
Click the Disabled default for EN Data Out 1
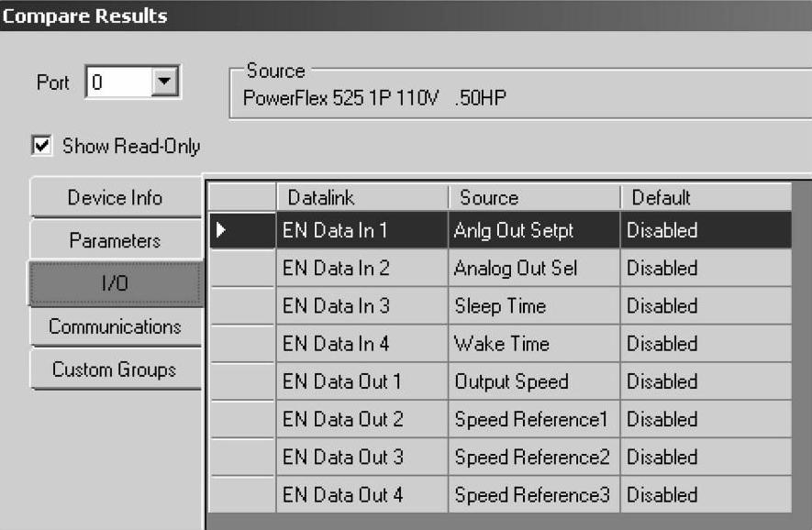click(x=706, y=381)
